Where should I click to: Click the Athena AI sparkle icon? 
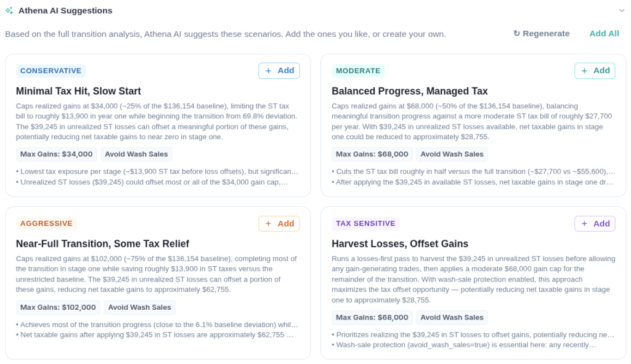pyautogui.click(x=9, y=10)
